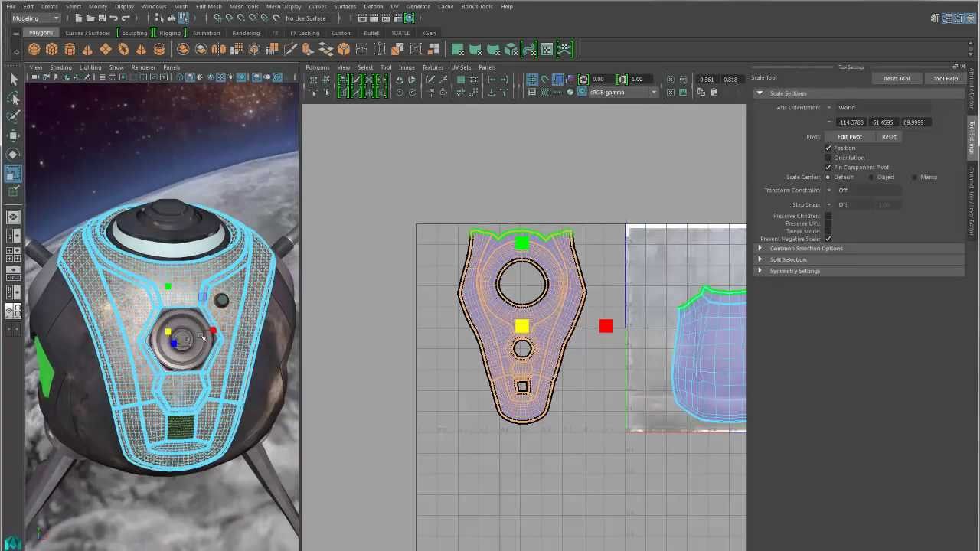Open the UV Sets menu in UV editor
Viewport: 980px width, 551px height.
[x=461, y=67]
